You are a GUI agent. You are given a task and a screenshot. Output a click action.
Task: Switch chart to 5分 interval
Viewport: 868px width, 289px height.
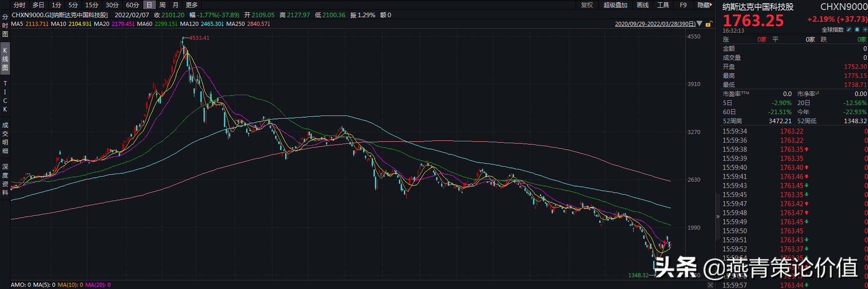(x=73, y=5)
